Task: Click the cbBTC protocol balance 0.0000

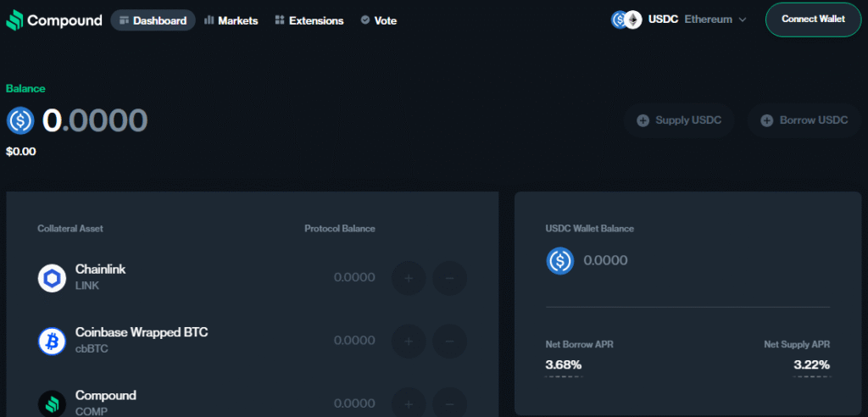Action: tap(354, 341)
